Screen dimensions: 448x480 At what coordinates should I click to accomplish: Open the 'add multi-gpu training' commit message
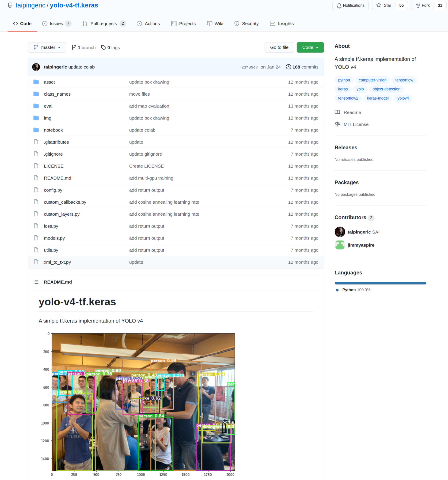151,178
